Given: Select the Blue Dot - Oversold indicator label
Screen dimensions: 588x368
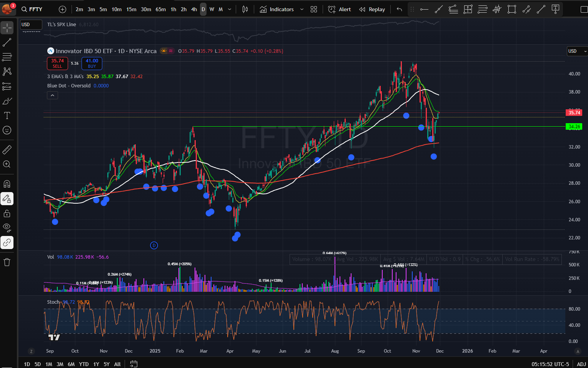Looking at the screenshot, I should [69, 86].
